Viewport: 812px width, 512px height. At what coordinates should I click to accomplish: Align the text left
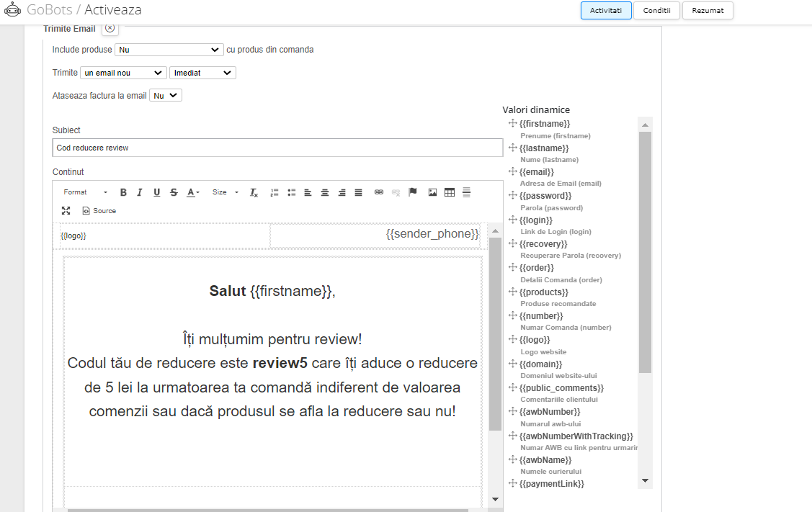(308, 192)
